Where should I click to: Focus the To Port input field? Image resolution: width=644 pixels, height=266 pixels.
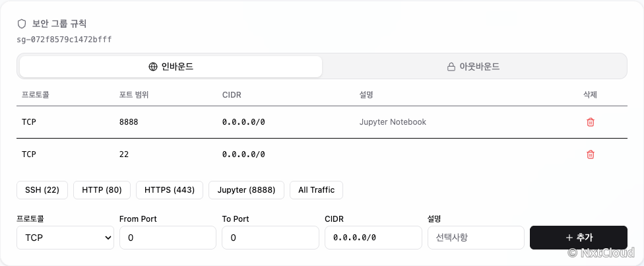click(271, 238)
